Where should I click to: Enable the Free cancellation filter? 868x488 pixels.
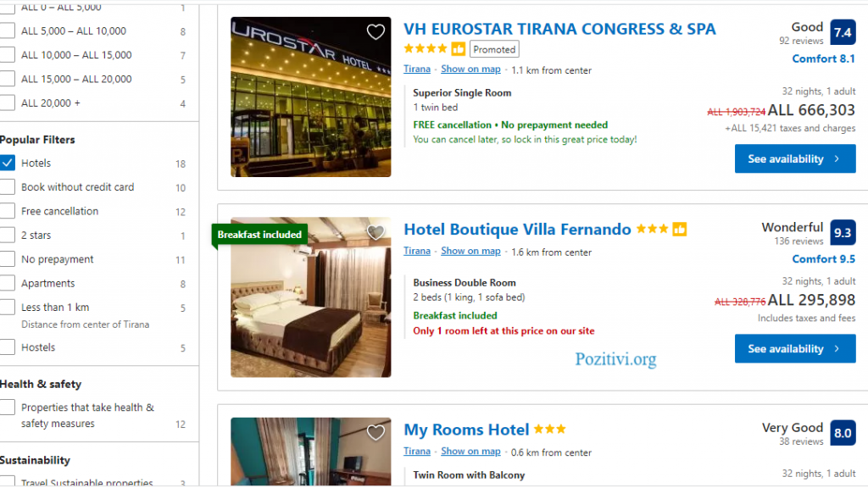pyautogui.click(x=7, y=211)
